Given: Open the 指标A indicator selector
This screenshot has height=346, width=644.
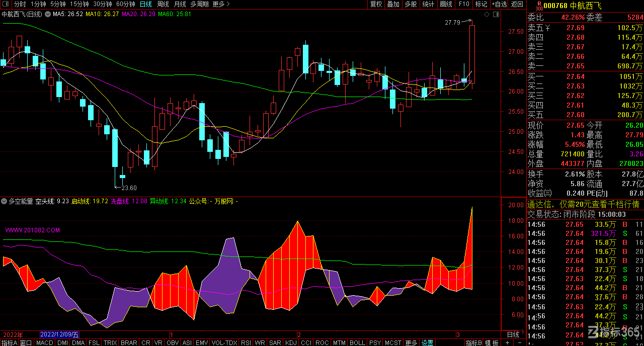Looking at the screenshot, I should pyautogui.click(x=10, y=342).
